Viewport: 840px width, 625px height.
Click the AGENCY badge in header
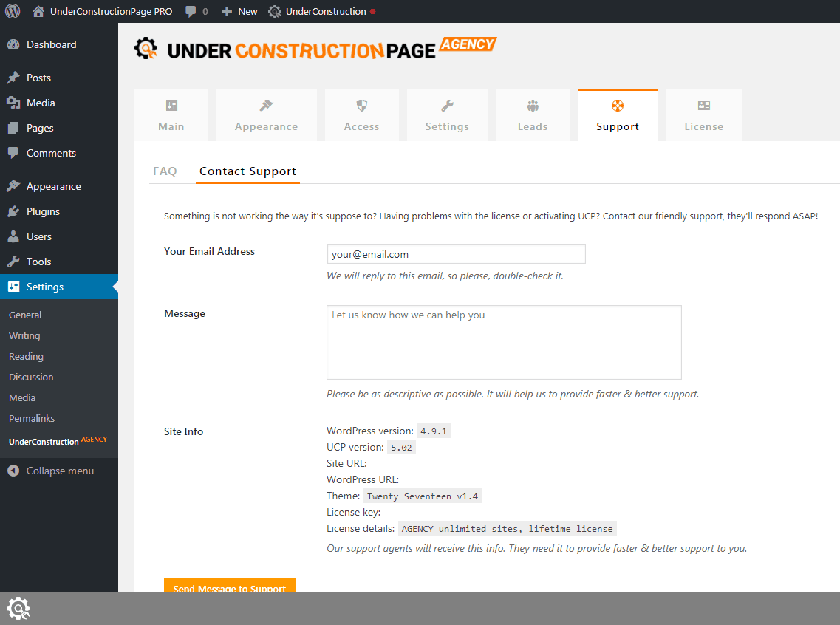click(468, 44)
